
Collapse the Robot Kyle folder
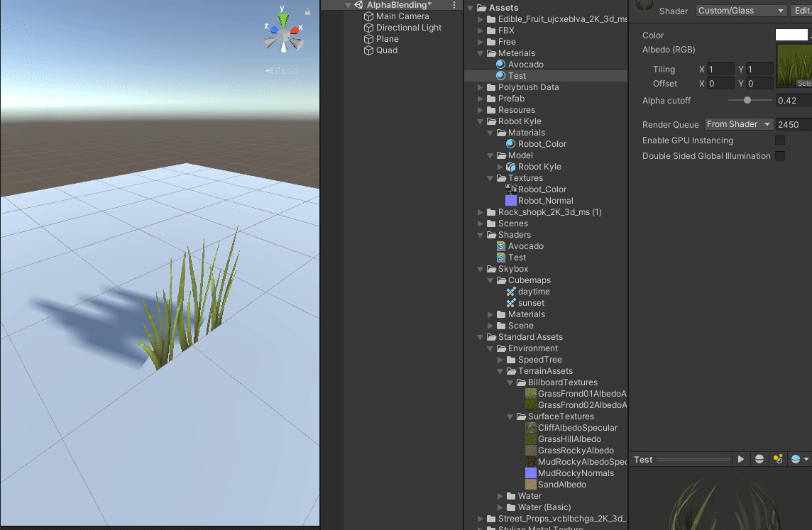(x=481, y=121)
